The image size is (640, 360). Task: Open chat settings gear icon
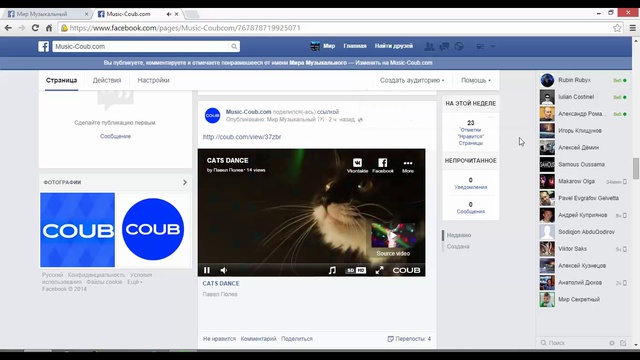(x=612, y=343)
